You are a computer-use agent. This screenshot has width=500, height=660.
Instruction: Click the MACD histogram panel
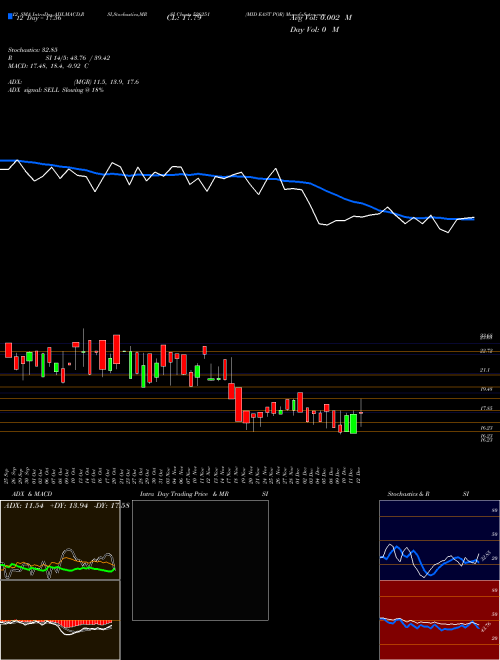pyautogui.click(x=60, y=620)
